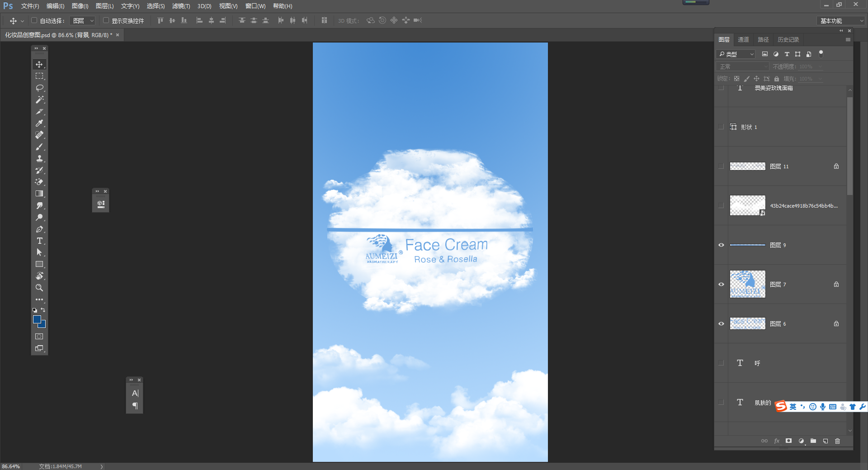Enable the 显示变换控件 checkbox
This screenshot has height=470, width=868.
tap(106, 20)
